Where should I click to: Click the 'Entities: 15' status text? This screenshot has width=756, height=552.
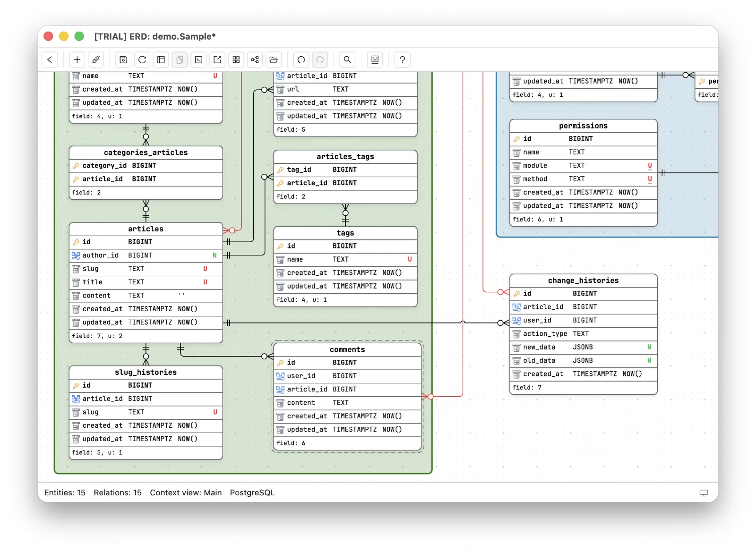[65, 493]
